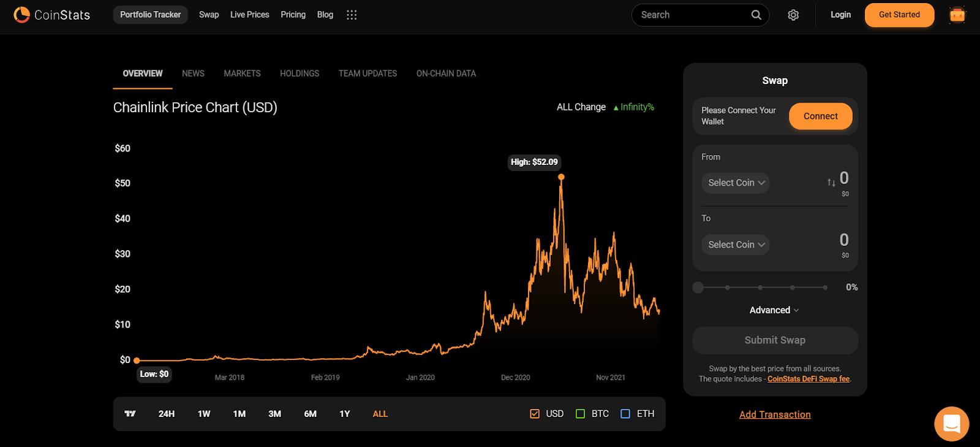980x447 pixels.
Task: Go to Swap in the top nav
Action: 209,15
